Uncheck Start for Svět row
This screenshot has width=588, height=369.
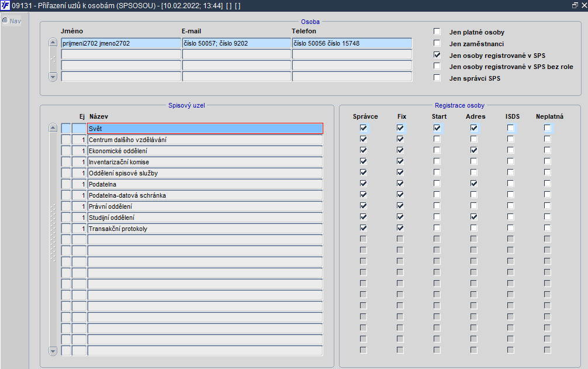point(437,128)
